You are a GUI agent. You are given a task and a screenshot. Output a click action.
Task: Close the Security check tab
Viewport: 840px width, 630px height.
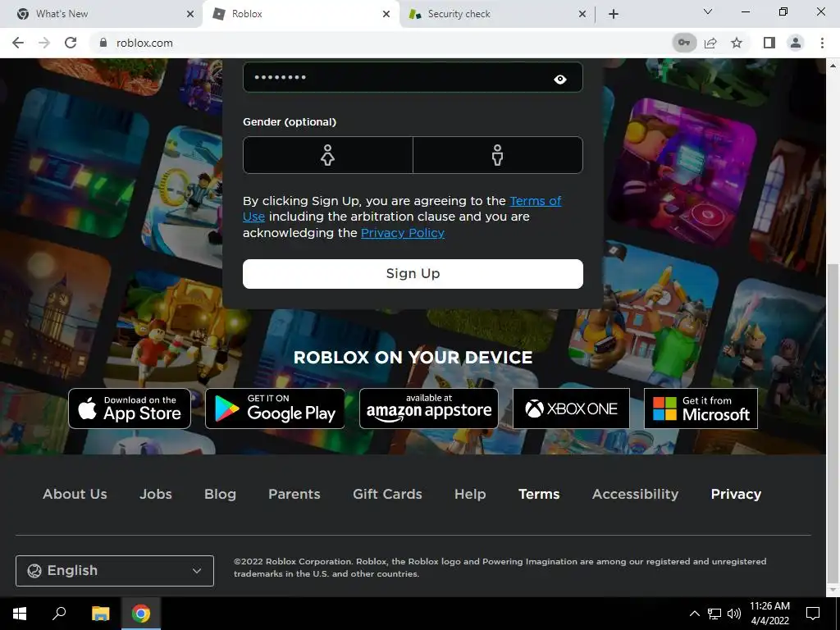point(582,14)
